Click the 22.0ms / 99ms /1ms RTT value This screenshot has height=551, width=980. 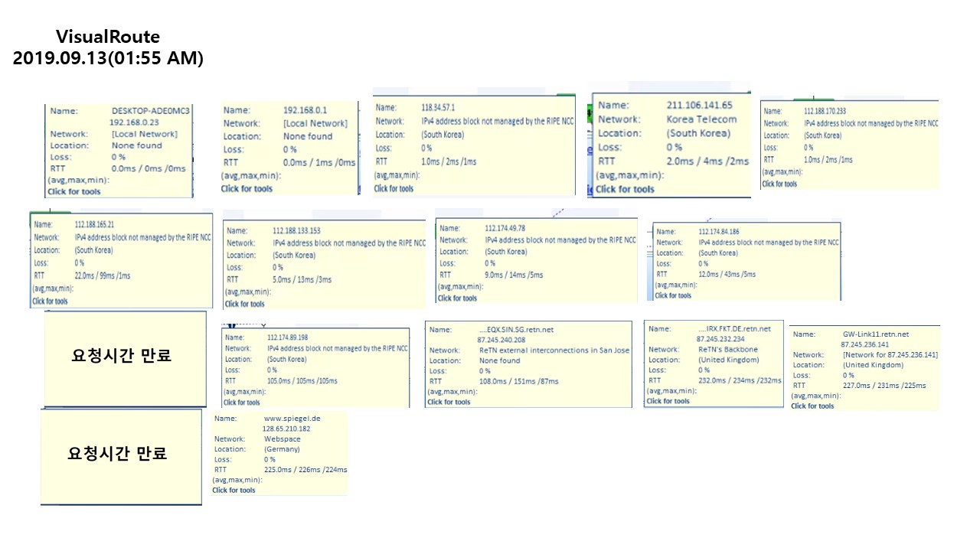[x=103, y=275]
